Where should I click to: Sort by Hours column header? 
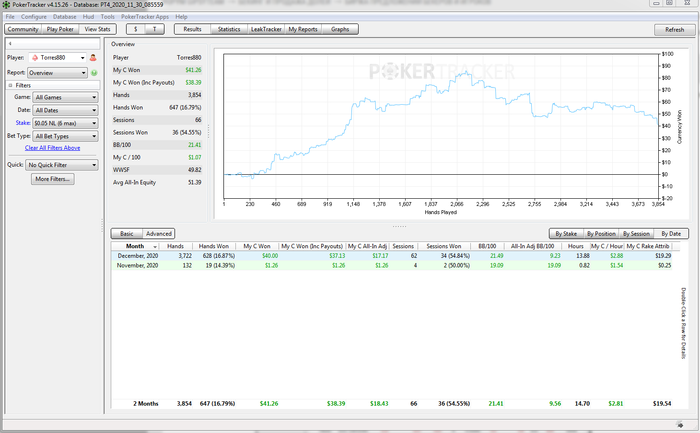coord(575,246)
